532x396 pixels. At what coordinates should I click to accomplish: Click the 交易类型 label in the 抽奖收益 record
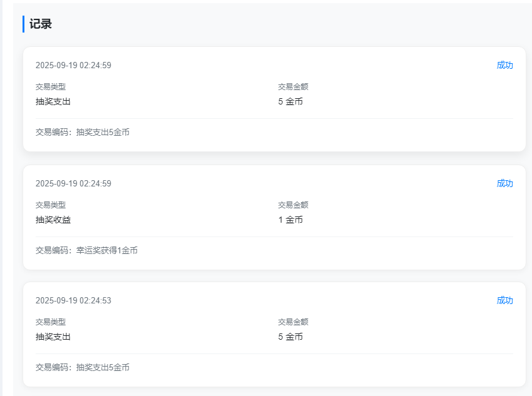[x=51, y=205]
